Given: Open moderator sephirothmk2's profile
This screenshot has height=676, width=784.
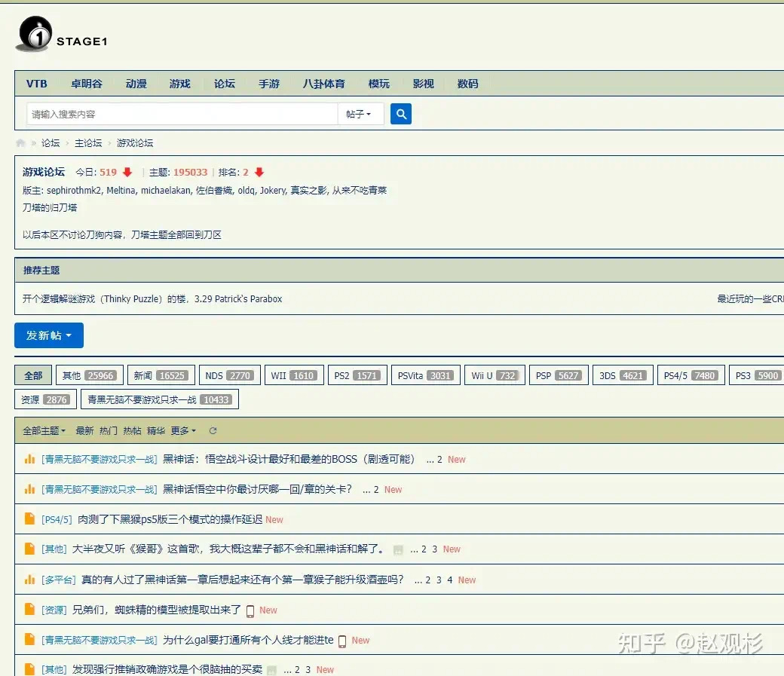Looking at the screenshot, I should pyautogui.click(x=74, y=191).
